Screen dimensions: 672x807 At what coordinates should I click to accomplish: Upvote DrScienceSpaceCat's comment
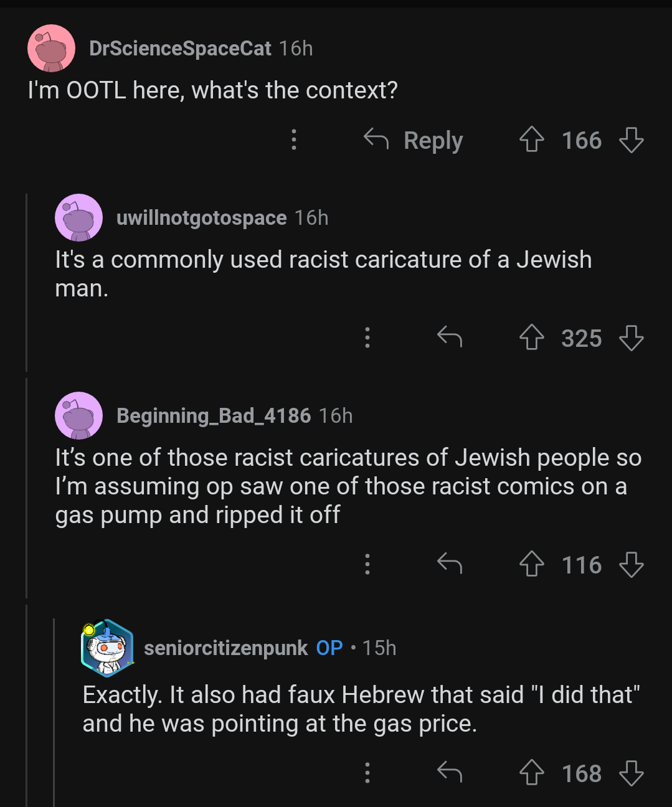coord(531,139)
